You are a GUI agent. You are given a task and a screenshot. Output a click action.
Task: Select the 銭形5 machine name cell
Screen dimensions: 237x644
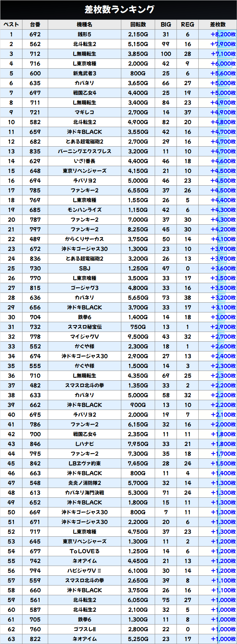point(85,34)
